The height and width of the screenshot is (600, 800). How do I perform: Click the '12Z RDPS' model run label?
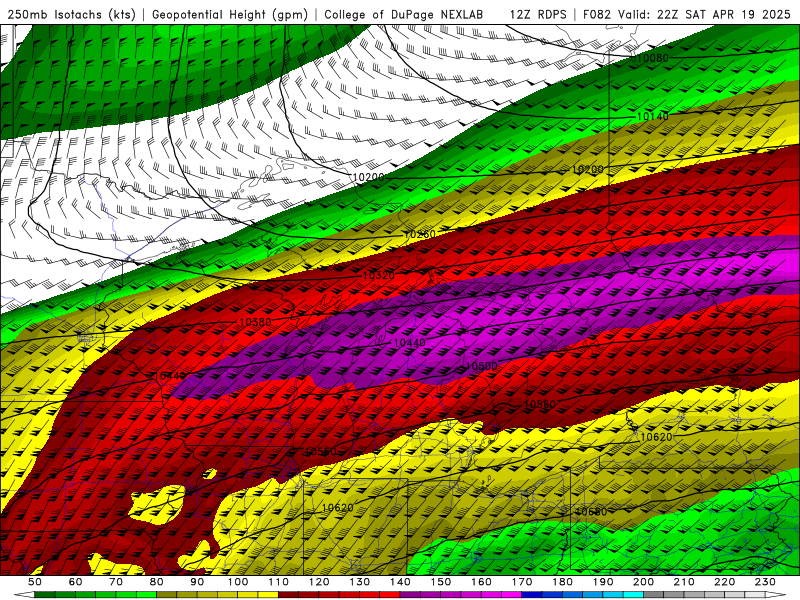point(538,15)
